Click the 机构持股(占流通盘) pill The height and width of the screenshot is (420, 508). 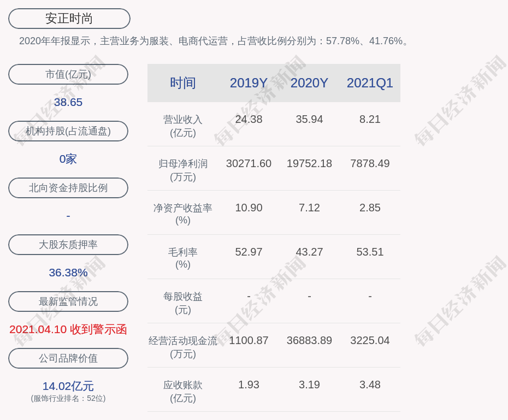pos(68,131)
